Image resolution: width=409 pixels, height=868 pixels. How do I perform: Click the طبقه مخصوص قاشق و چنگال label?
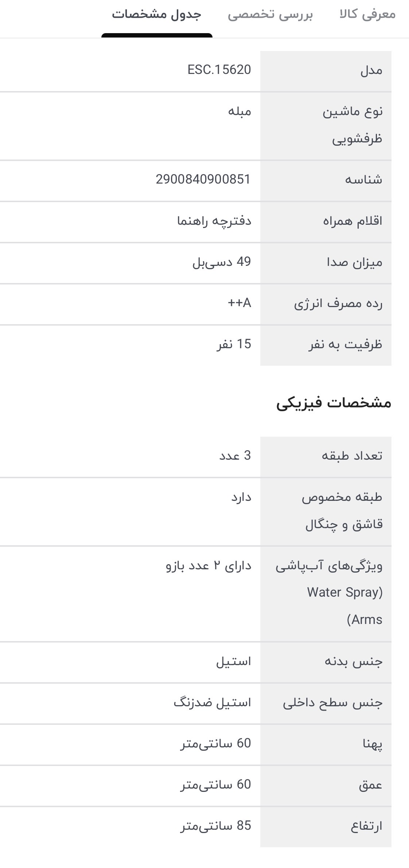pos(342,511)
